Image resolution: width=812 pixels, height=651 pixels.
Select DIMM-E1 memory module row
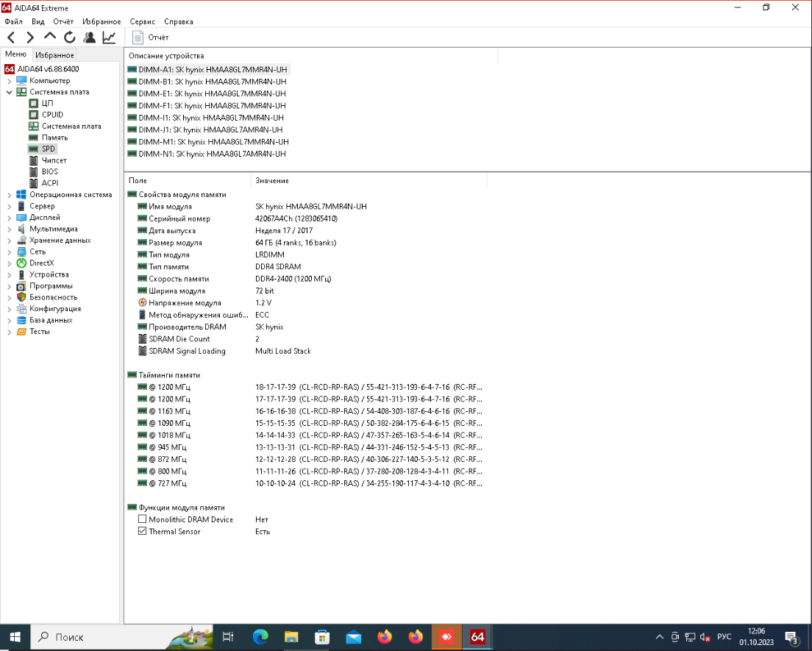pyautogui.click(x=207, y=93)
